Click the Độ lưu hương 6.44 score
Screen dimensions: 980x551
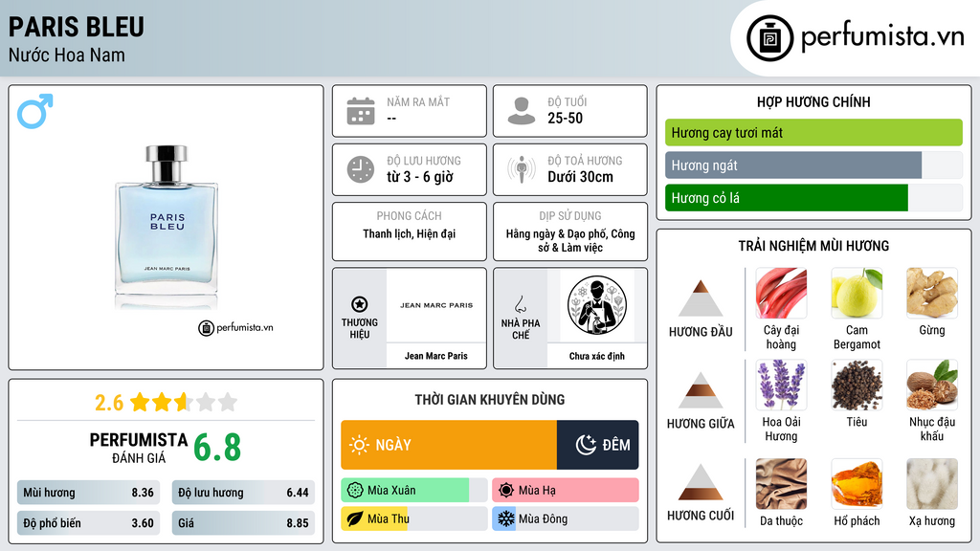click(243, 493)
